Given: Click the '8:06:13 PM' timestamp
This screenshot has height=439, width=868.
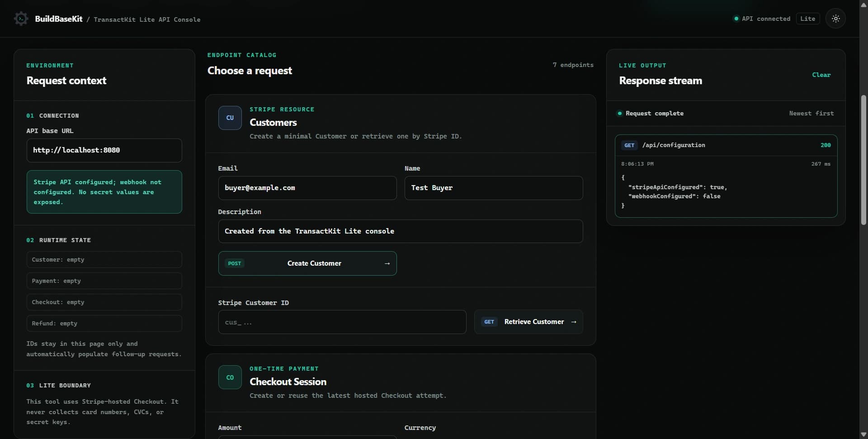Looking at the screenshot, I should click(637, 164).
